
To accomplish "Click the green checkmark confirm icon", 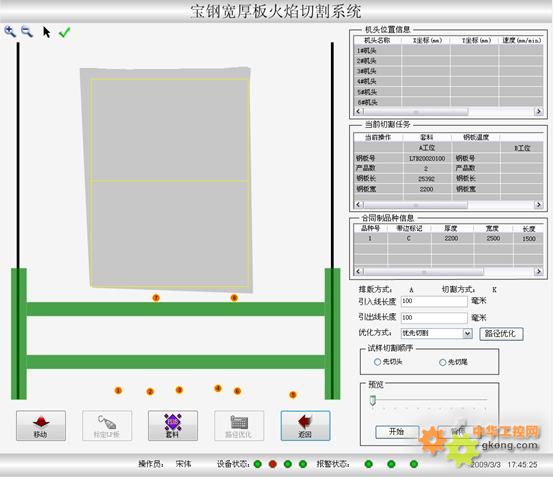I will (x=65, y=32).
